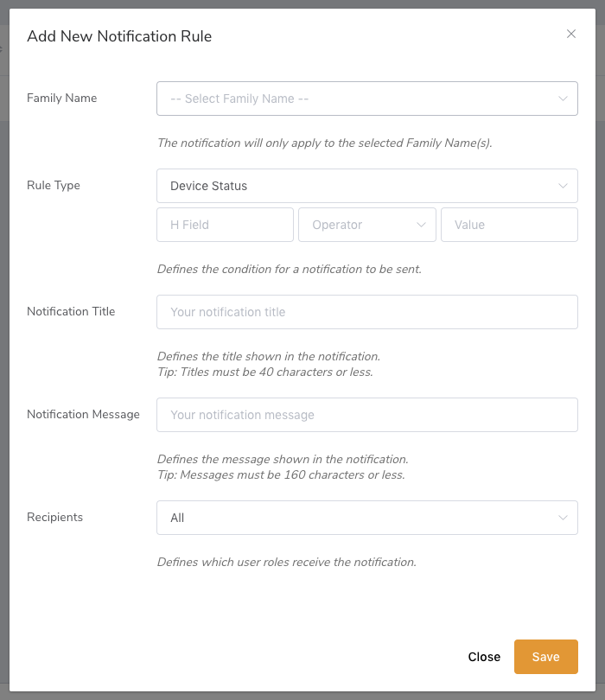
Task: Click the Close text button
Action: 484,657
